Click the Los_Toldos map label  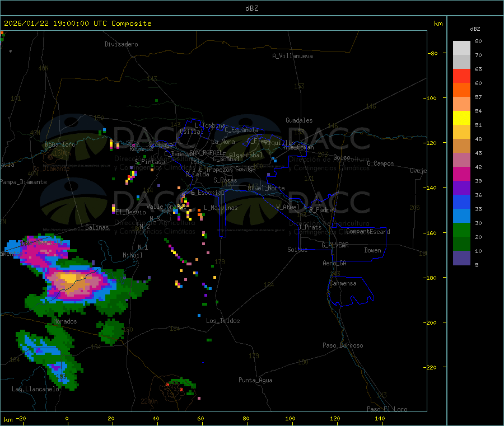[223, 321]
